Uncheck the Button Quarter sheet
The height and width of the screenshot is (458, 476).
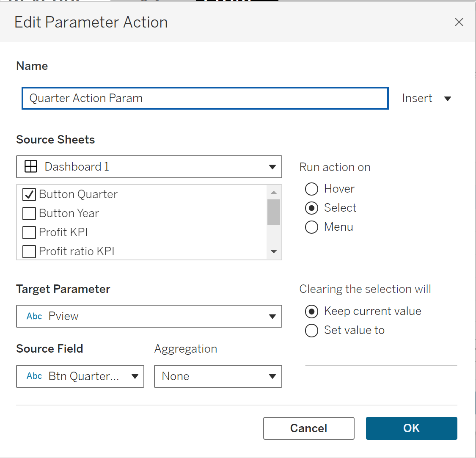click(29, 194)
